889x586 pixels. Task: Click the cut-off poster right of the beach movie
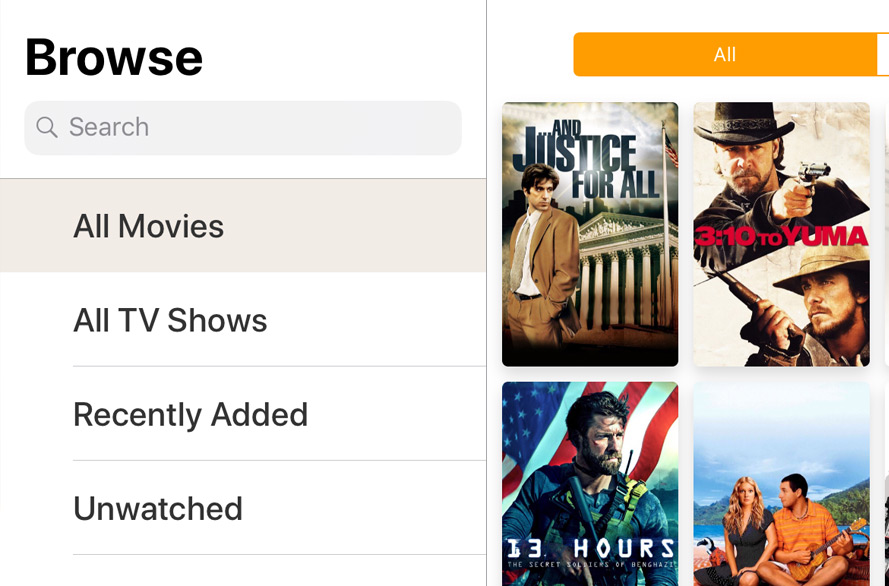coord(886,483)
